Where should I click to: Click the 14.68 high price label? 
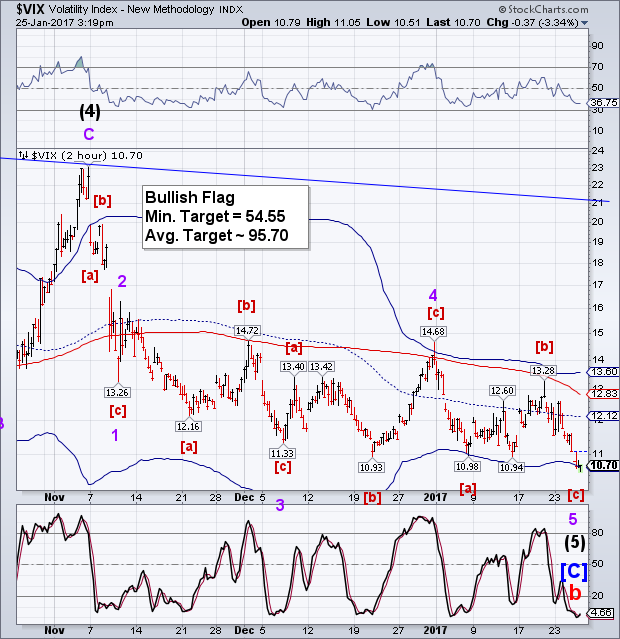click(x=433, y=332)
